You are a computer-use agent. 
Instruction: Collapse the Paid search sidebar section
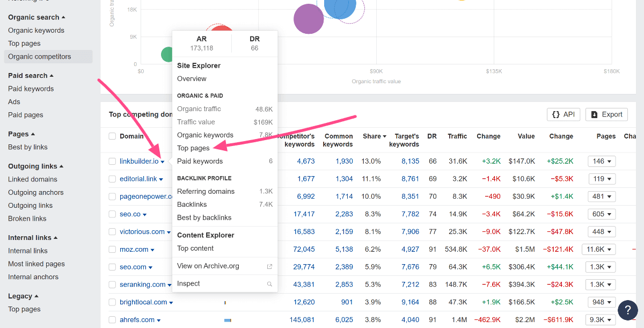tap(31, 76)
